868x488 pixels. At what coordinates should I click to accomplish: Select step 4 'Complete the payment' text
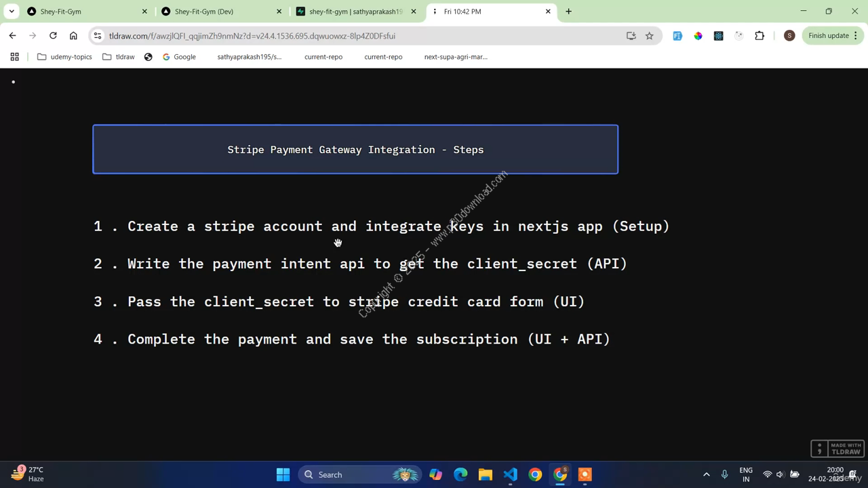coord(352,339)
